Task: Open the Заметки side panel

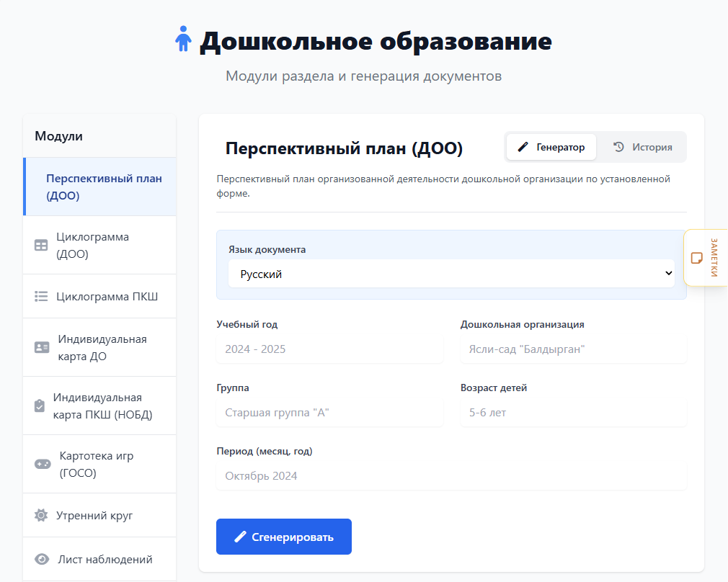Action: coord(706,258)
